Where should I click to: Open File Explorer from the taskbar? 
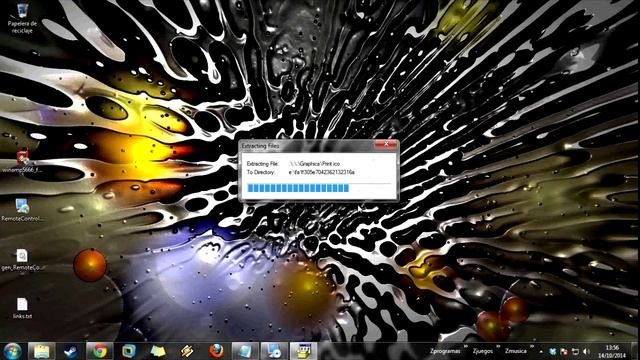41,351
